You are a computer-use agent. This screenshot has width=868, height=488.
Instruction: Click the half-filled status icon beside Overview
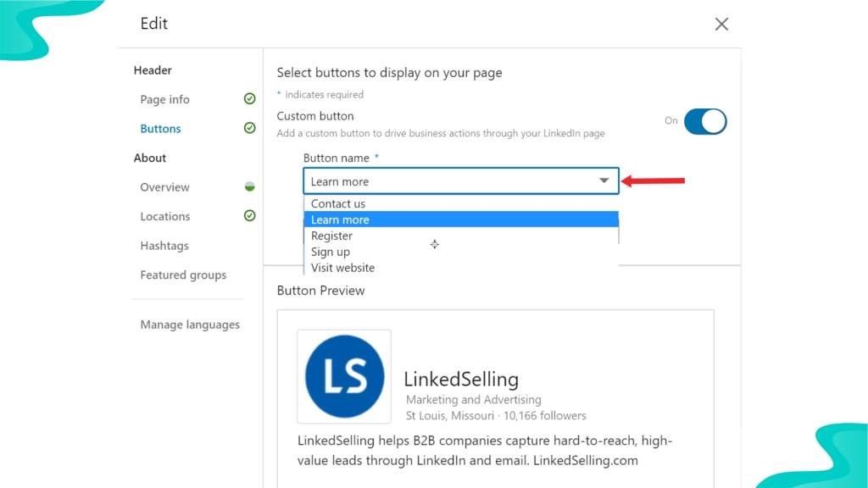[x=250, y=186]
